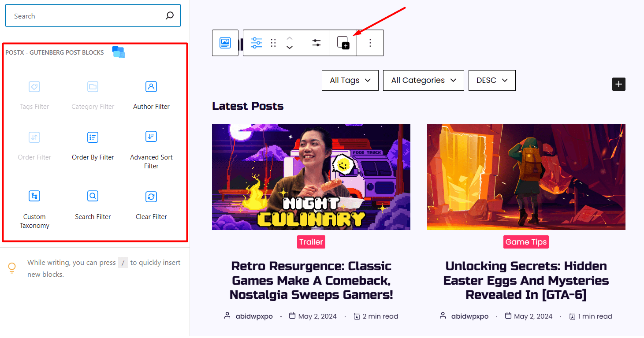Click the parent Post Grid block icon
Viewport: 644px width, 338px height.
[225, 42]
